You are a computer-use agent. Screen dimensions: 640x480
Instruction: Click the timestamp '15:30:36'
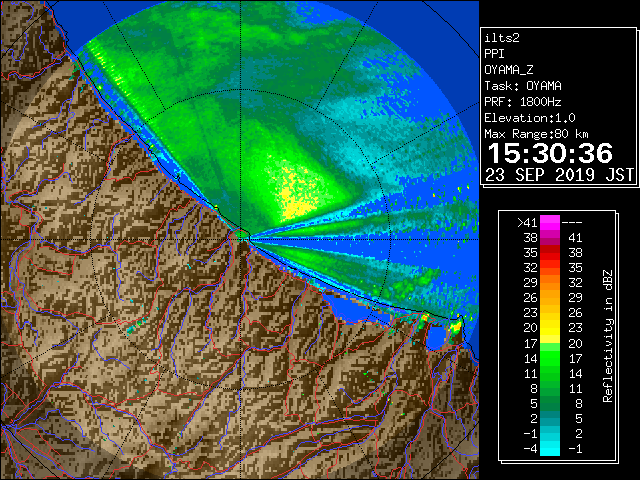[550, 153]
